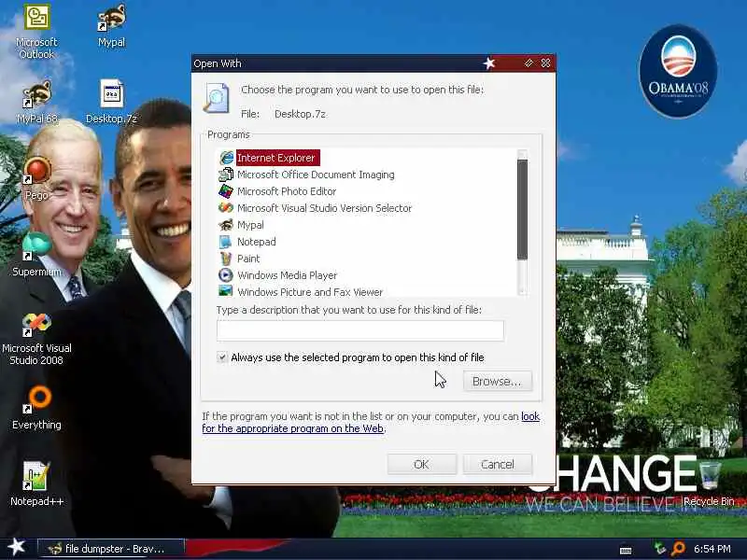Click the Microsoft Photo Editor icon
747x560 pixels.
226,191
